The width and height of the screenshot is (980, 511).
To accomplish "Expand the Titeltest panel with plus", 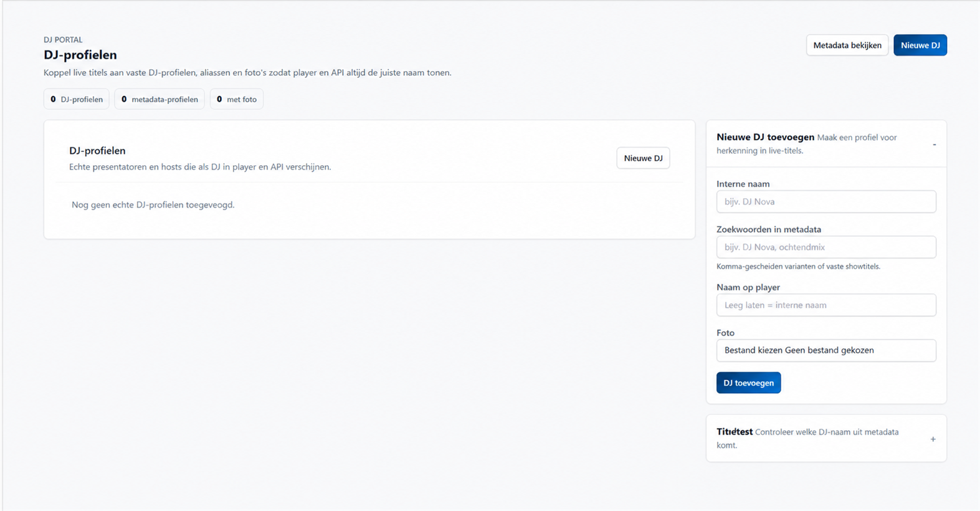I will [933, 439].
